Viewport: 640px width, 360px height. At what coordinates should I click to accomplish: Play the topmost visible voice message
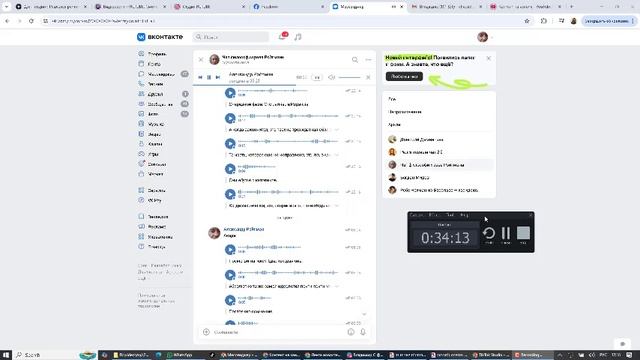point(230,93)
